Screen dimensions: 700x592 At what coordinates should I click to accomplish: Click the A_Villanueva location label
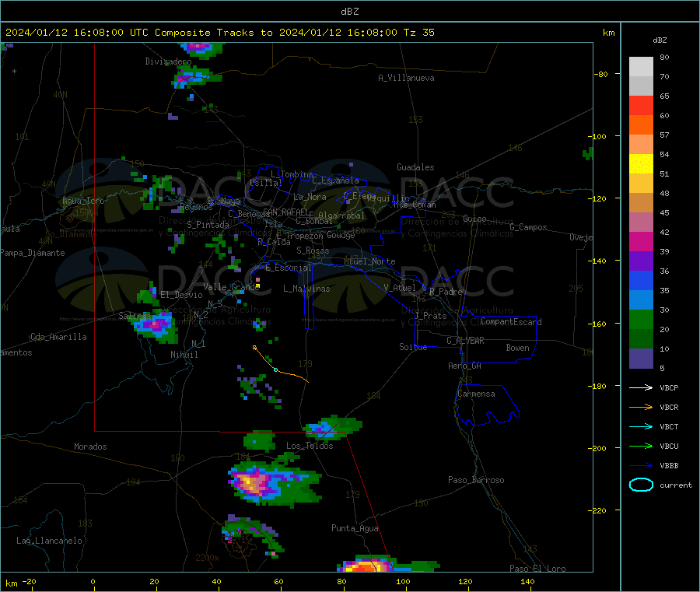(406, 78)
